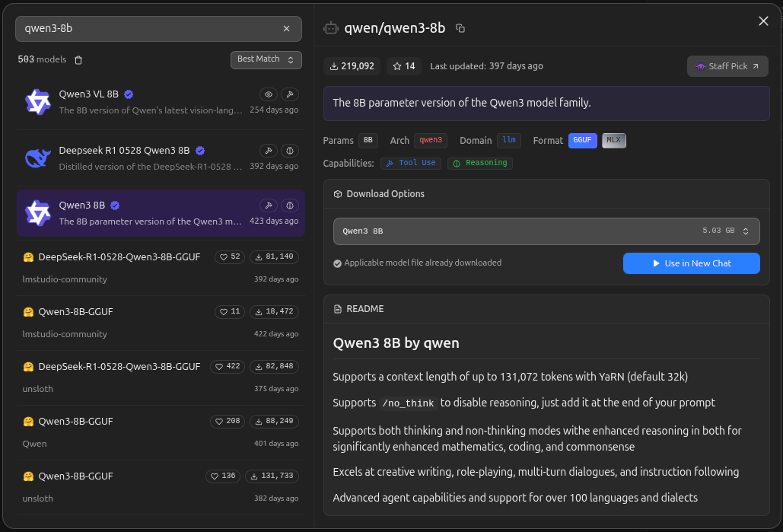Click the verified badge next to Qwen3 VL 8B
The height and width of the screenshot is (532, 783).
129,94
